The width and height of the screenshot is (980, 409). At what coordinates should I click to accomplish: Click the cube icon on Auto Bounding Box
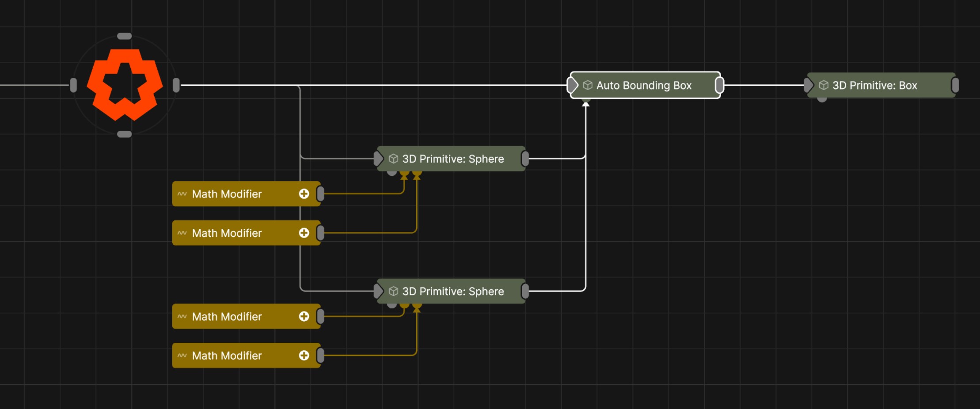(x=588, y=85)
